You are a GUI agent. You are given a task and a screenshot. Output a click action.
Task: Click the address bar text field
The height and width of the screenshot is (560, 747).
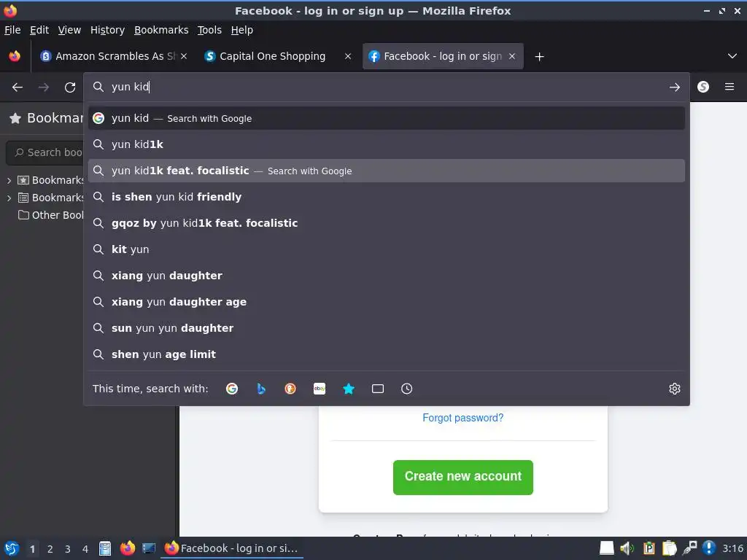tap(386, 87)
